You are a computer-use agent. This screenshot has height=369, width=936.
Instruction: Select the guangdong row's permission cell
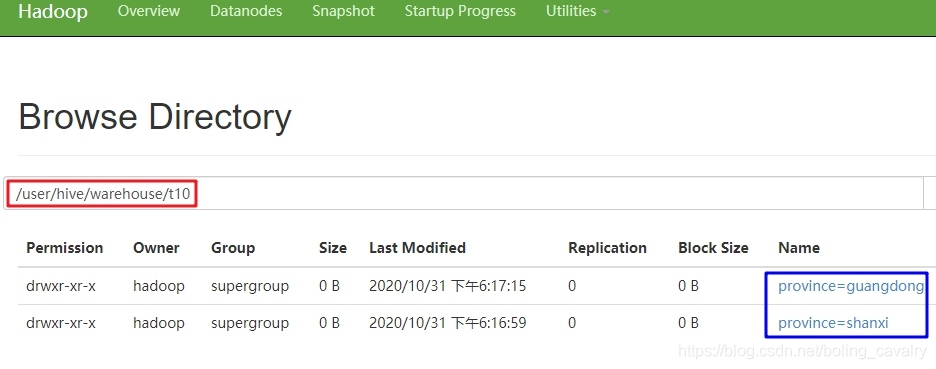pyautogui.click(x=61, y=286)
